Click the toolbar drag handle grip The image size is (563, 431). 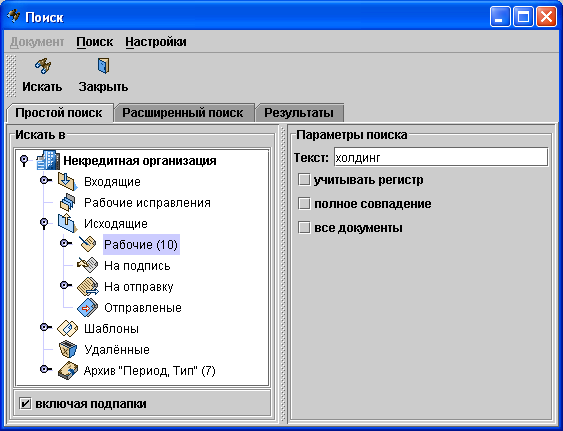11,76
